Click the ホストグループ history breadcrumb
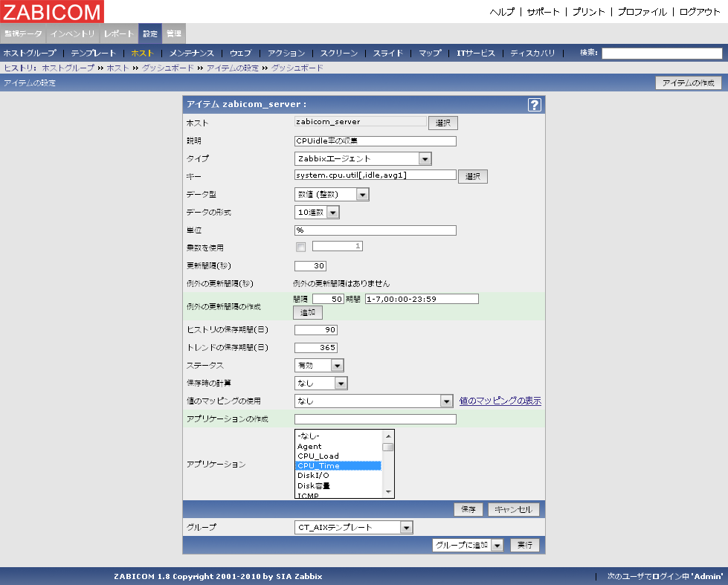 pos(68,68)
